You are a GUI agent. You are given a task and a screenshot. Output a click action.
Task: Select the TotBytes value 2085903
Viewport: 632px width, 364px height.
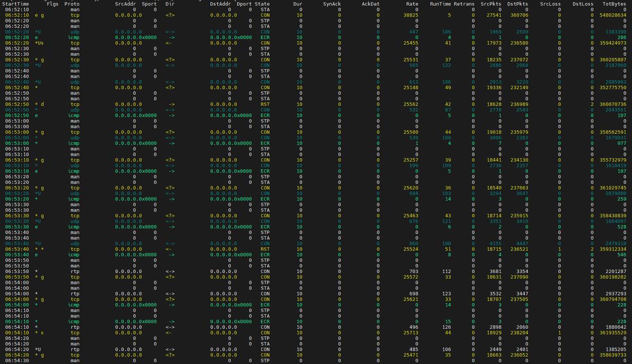(x=616, y=82)
